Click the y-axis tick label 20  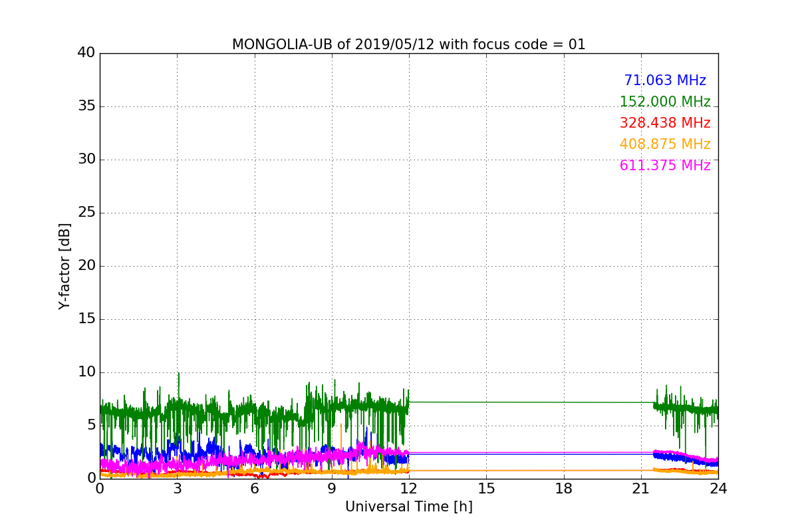click(x=86, y=265)
